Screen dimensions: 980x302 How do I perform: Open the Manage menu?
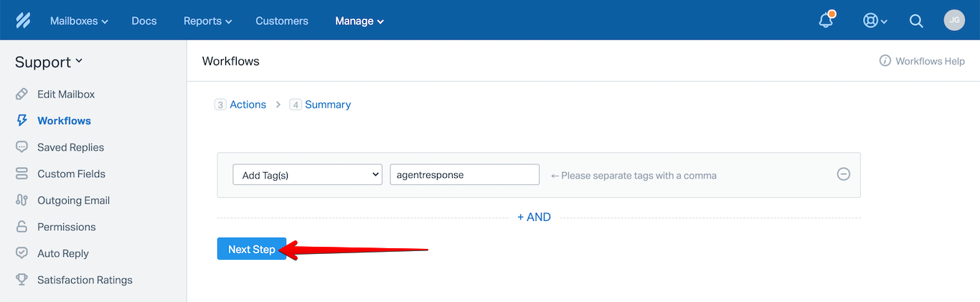pyautogui.click(x=359, y=21)
